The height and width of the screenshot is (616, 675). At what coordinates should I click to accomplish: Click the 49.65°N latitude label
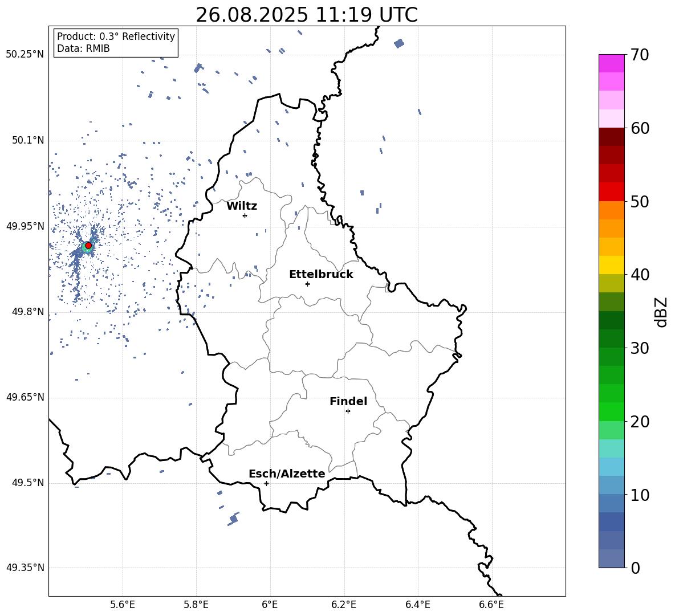[x=25, y=397]
